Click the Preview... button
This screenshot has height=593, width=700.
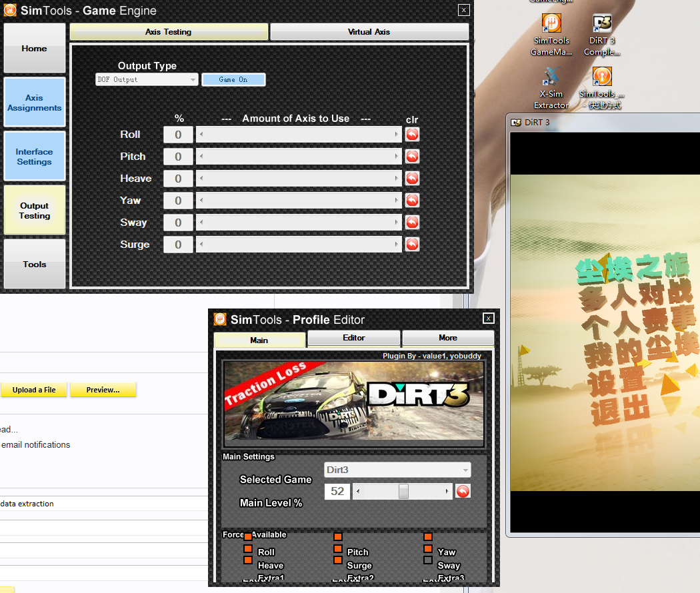(x=103, y=390)
